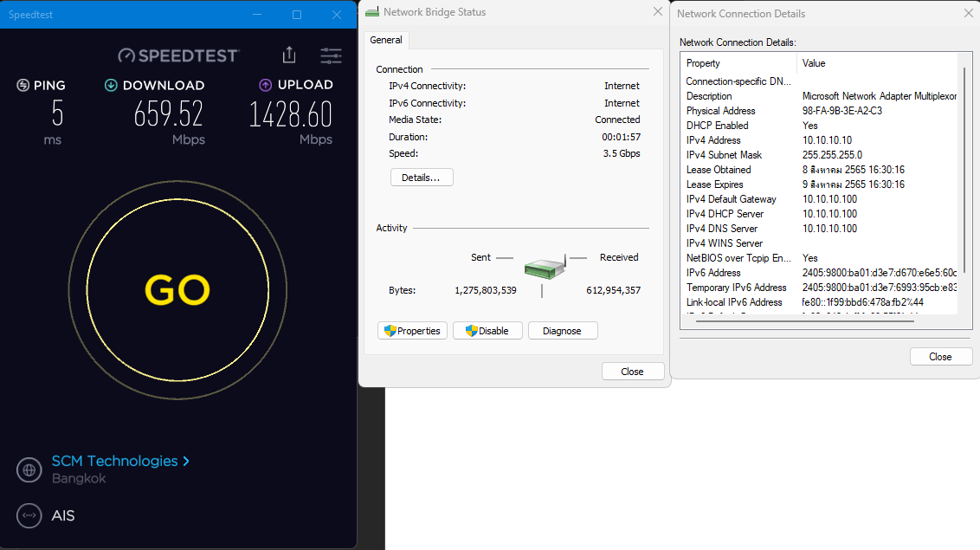
Task: Select the Lease Obtained row
Action: [x=819, y=170]
